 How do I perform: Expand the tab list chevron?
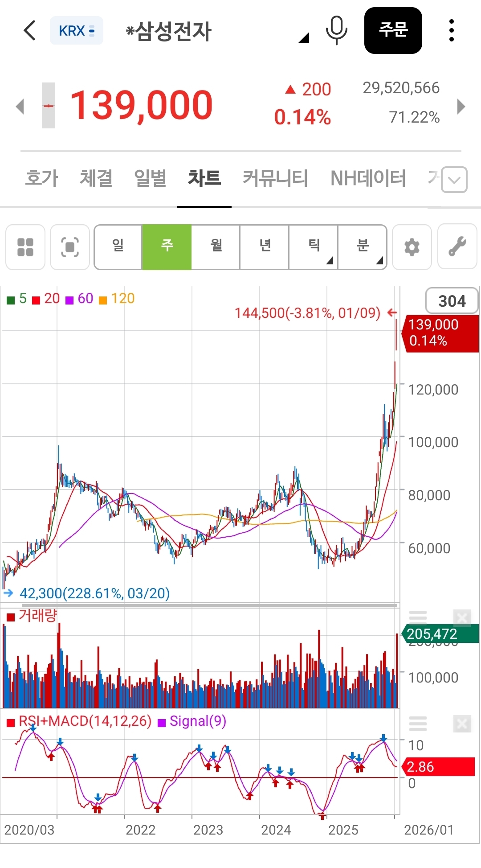[x=454, y=180]
